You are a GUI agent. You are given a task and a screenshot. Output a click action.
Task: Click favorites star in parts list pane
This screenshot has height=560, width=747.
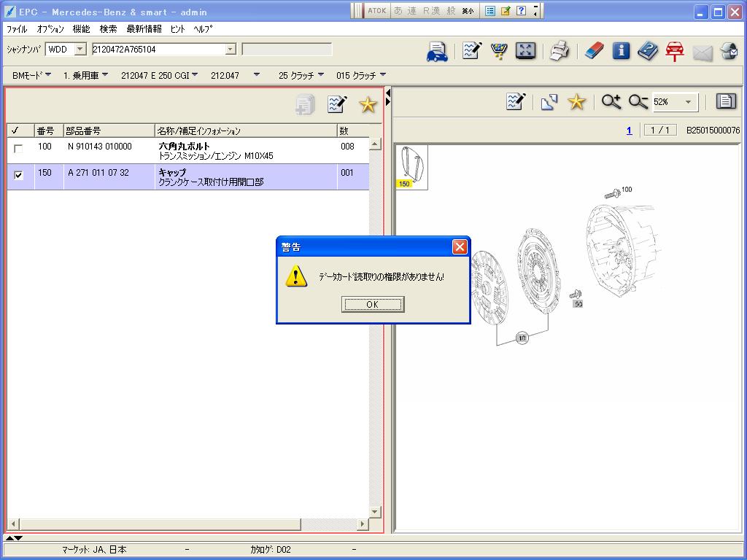click(x=368, y=104)
